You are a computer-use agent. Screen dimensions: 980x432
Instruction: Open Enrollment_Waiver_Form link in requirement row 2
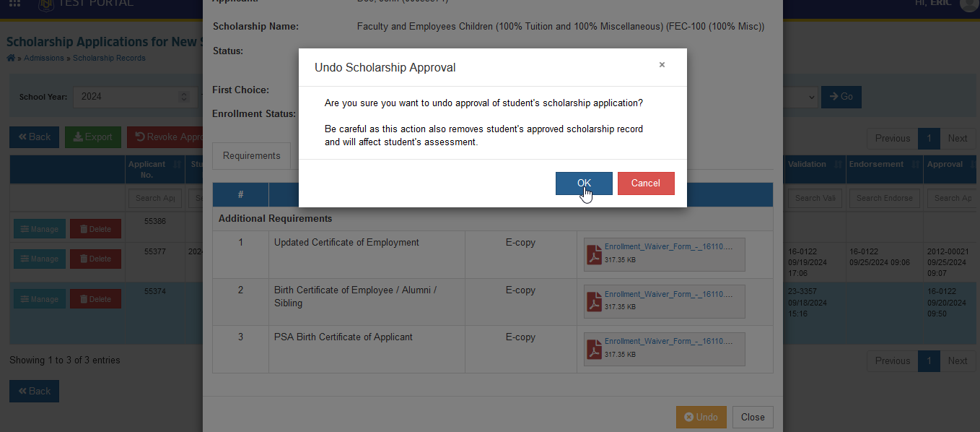(x=668, y=294)
